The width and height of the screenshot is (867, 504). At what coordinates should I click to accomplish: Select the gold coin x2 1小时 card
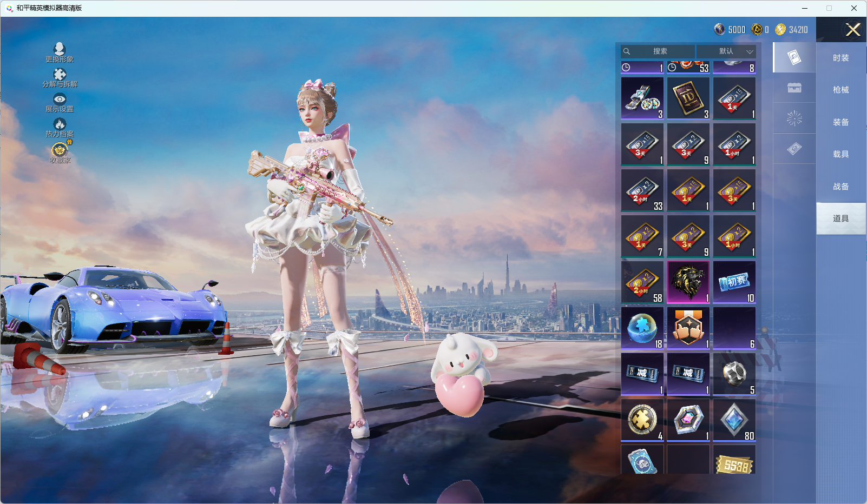click(734, 236)
